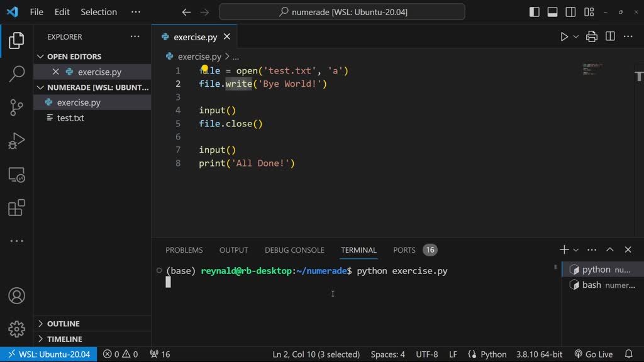Open the File menu
Image resolution: width=644 pixels, height=362 pixels.
click(36, 12)
